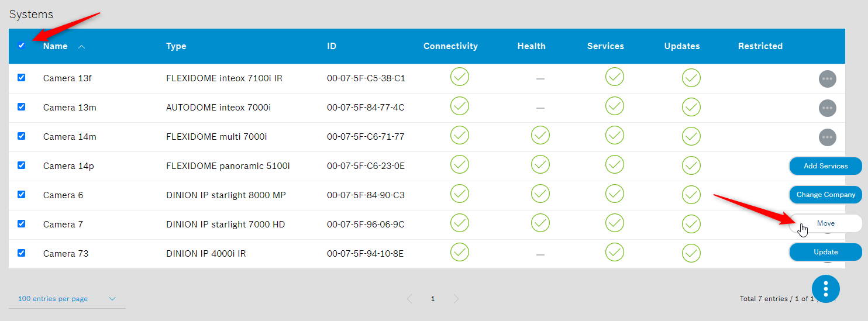Click the three-dot menu for Camera 13f
868x321 pixels.
pos(827,78)
